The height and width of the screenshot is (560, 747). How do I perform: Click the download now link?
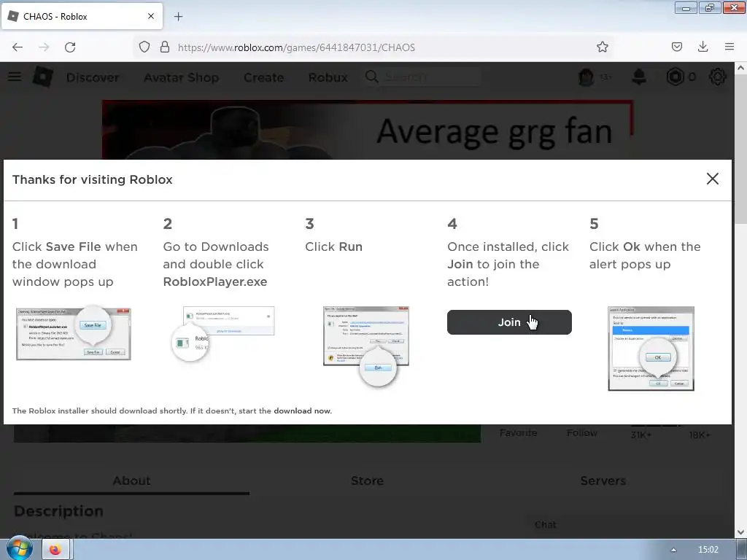pyautogui.click(x=302, y=411)
